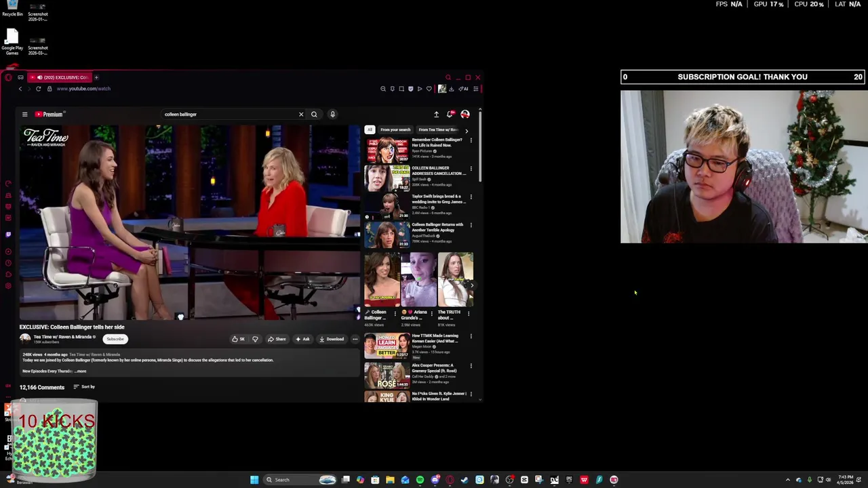
Task: Open options for Remember Colleen Ballinger video
Action: click(x=471, y=141)
